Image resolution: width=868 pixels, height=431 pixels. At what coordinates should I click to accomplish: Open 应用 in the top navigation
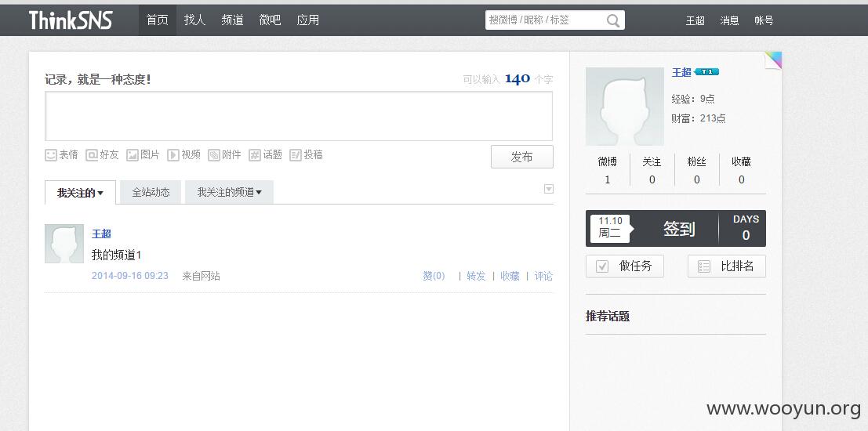(308, 20)
